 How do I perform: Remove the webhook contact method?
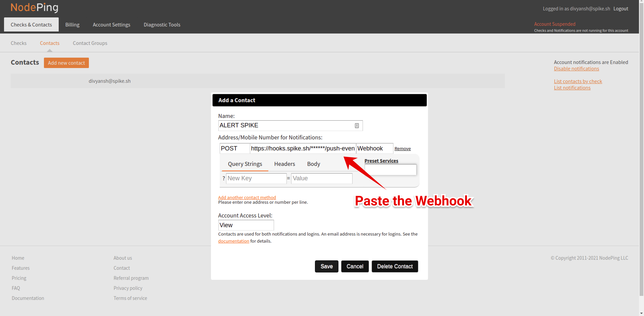[403, 149]
